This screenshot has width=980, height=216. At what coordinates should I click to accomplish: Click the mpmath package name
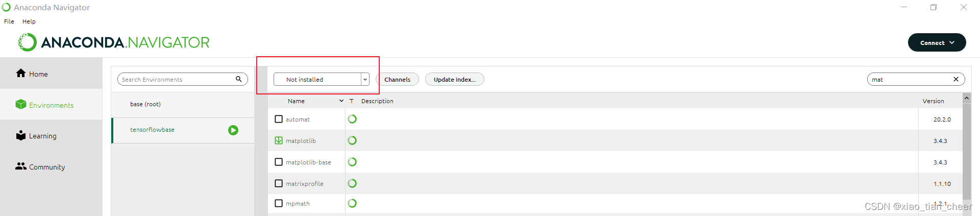pos(298,204)
